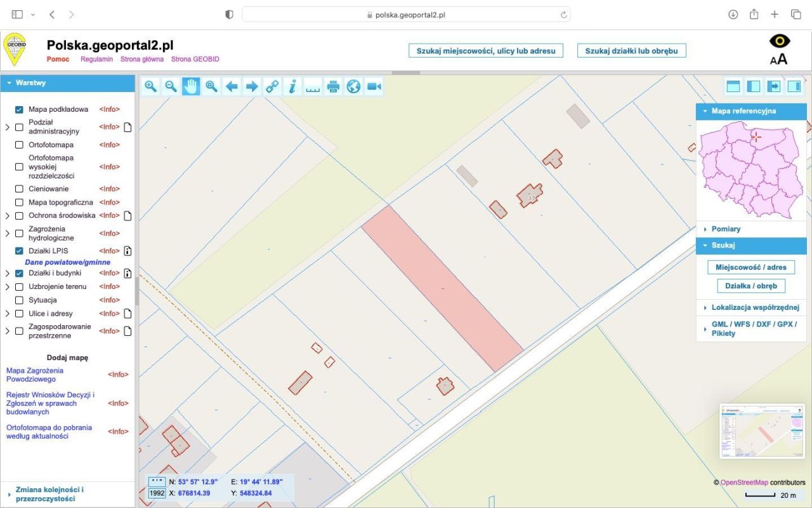Select the measurement ruler tool
Image resolution: width=812 pixels, height=508 pixels.
point(312,86)
